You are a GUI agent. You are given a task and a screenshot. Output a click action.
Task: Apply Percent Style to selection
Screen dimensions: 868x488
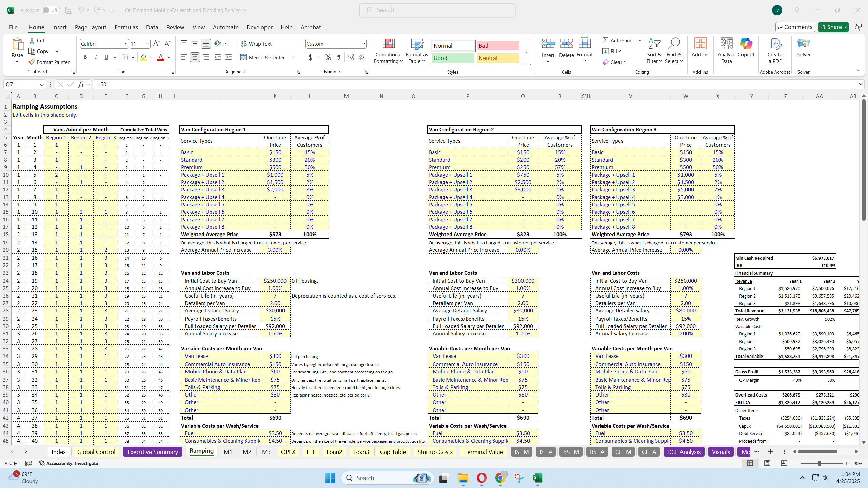(x=328, y=58)
